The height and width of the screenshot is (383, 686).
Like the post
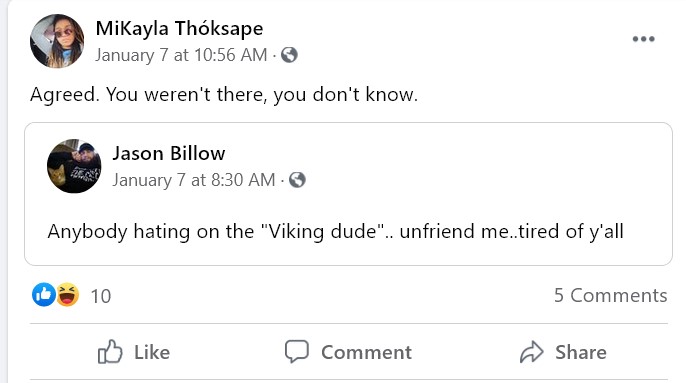click(134, 352)
